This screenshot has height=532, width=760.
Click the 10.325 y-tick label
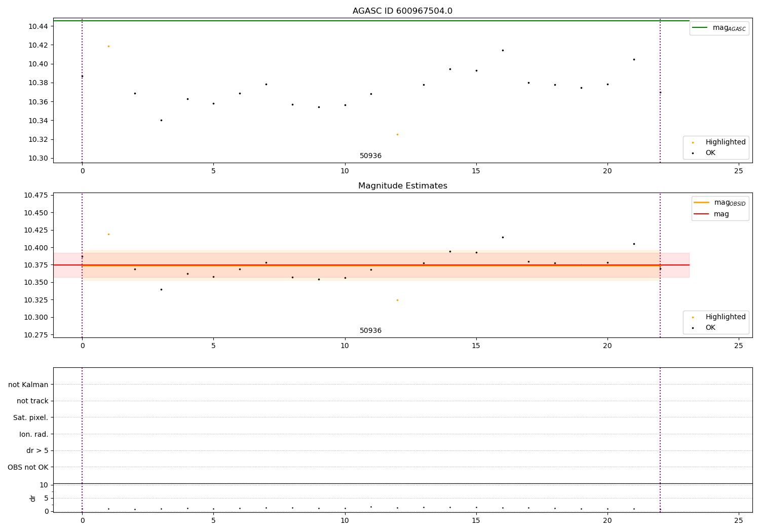point(36,300)
